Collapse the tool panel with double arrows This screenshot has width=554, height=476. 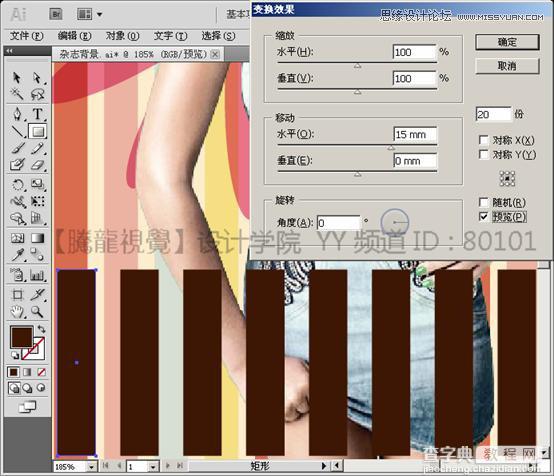coord(10,51)
